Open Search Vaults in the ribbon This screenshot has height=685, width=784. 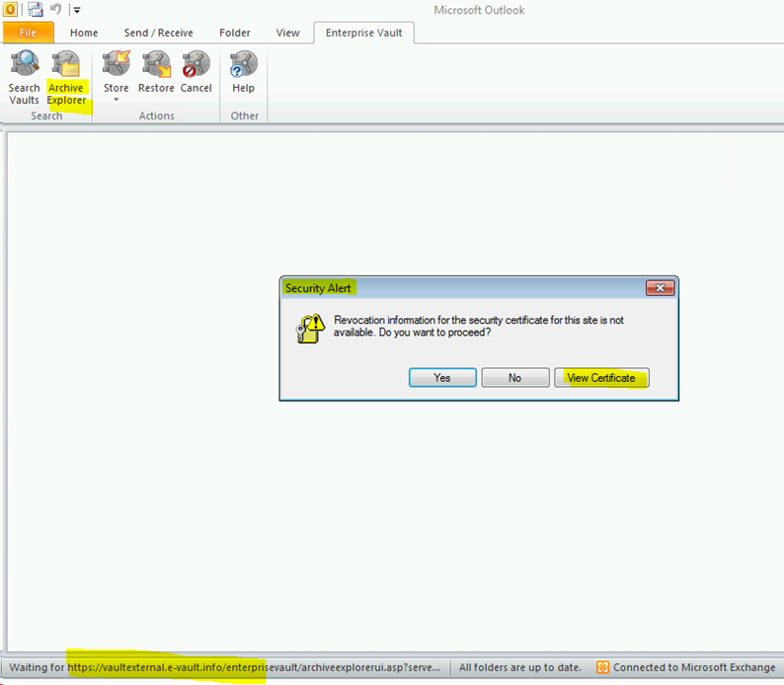(x=24, y=77)
